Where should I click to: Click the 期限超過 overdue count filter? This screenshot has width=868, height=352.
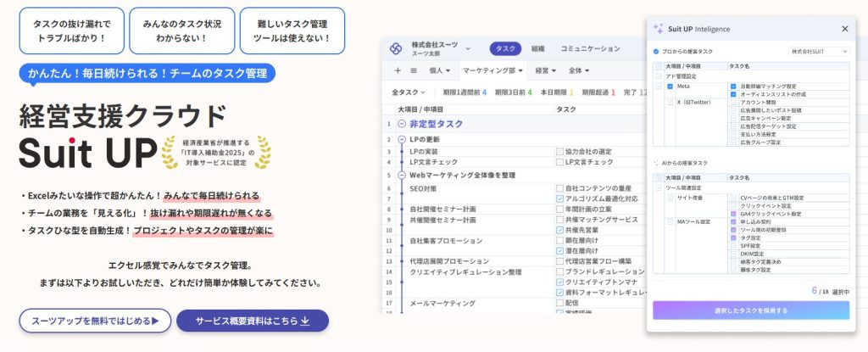tap(598, 92)
